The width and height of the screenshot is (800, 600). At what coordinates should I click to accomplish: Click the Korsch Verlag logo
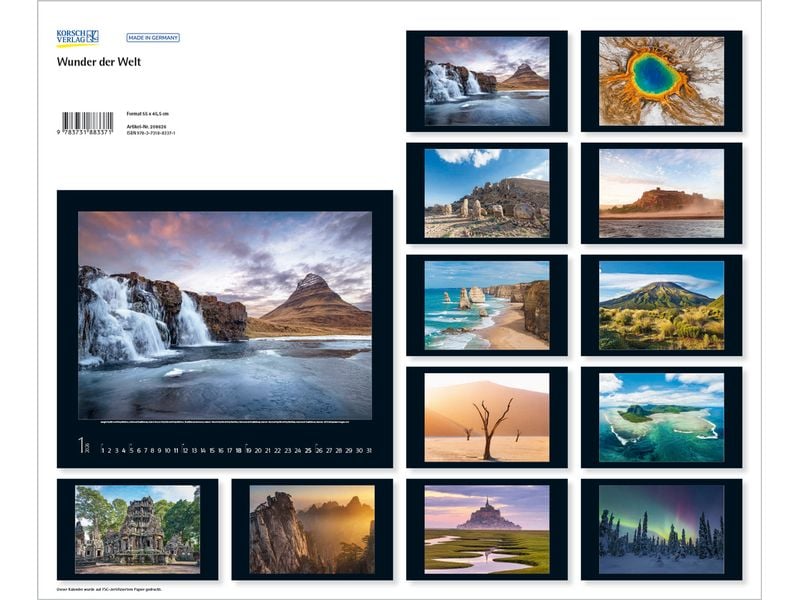[x=77, y=38]
